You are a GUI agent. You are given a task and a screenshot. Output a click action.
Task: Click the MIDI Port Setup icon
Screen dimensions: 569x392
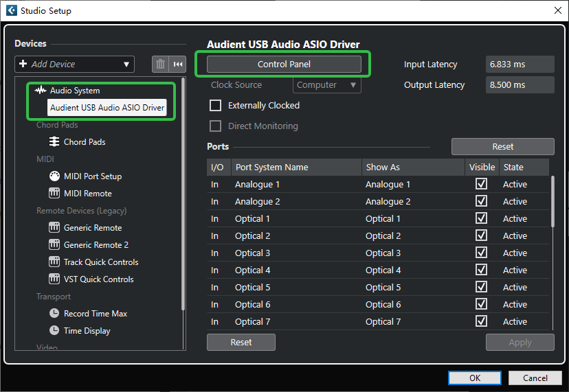point(54,176)
